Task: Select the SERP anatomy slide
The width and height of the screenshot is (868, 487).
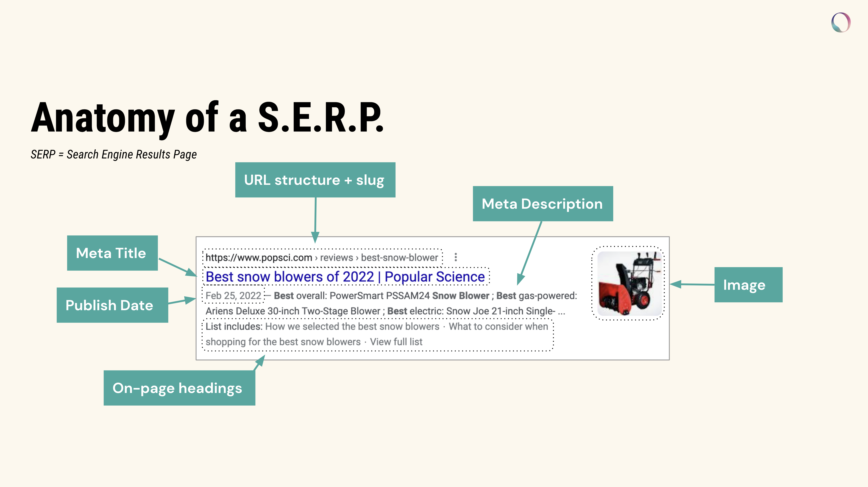Action: (x=434, y=243)
